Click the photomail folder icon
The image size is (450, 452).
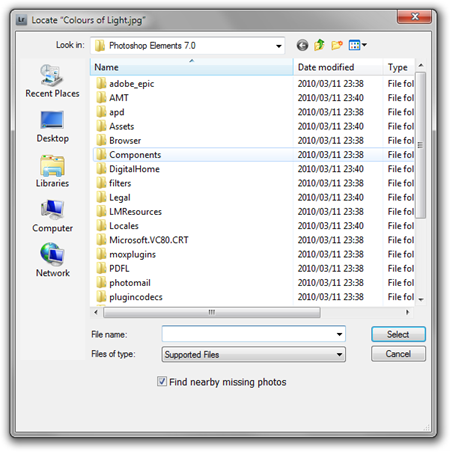tap(101, 283)
